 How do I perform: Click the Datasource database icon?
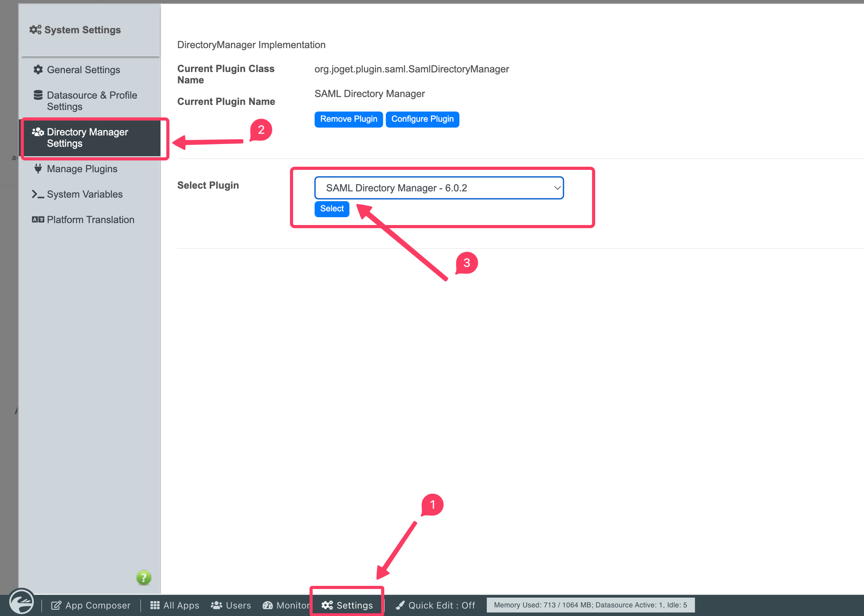pos(38,95)
